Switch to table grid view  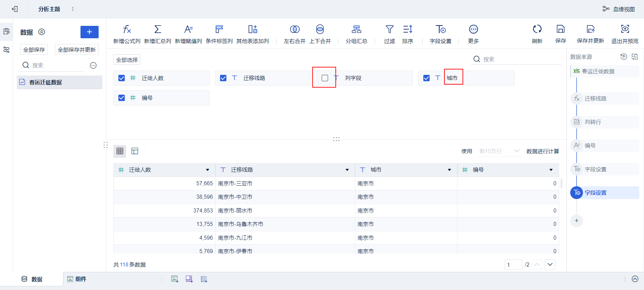tap(120, 151)
